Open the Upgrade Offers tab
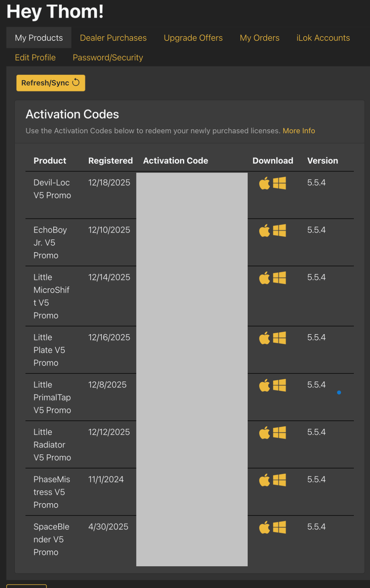370x588 pixels. [x=193, y=38]
